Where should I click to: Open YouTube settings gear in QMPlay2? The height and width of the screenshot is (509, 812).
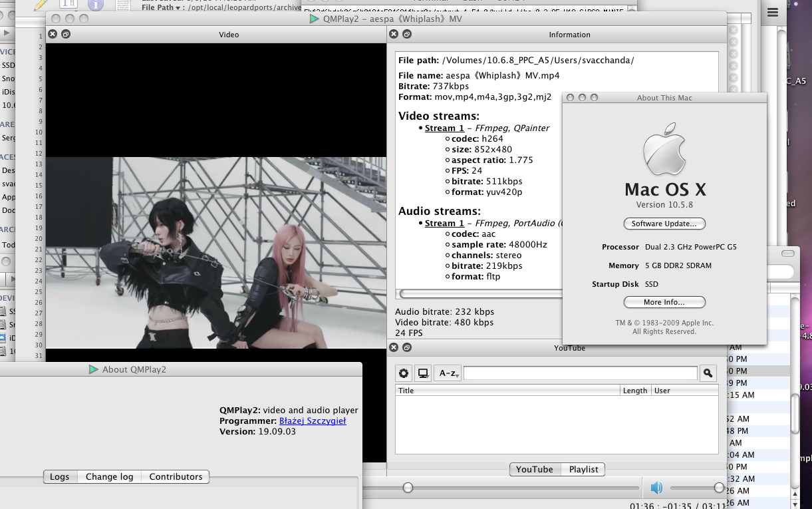coord(404,373)
